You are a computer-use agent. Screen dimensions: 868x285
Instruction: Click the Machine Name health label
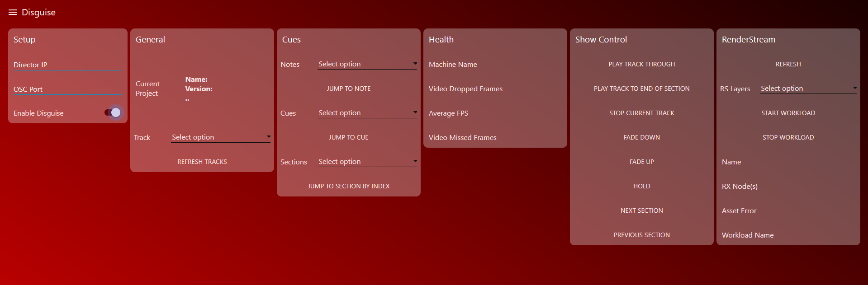(x=453, y=65)
